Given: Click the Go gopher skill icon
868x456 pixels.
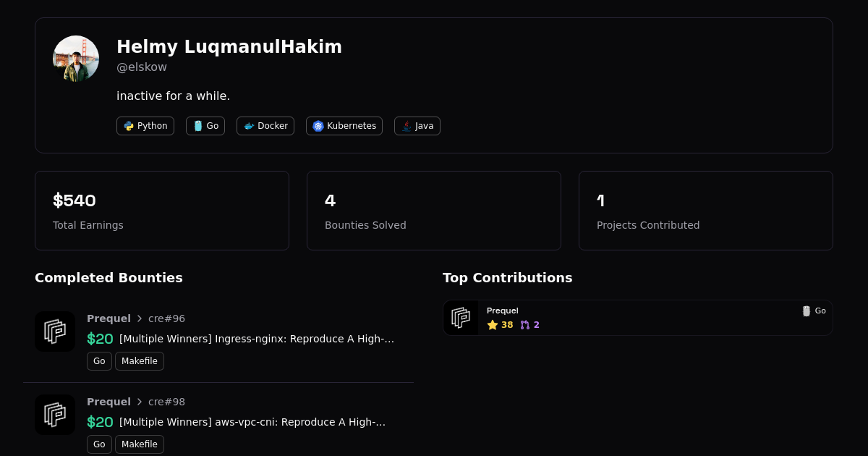Looking at the screenshot, I should [x=197, y=126].
